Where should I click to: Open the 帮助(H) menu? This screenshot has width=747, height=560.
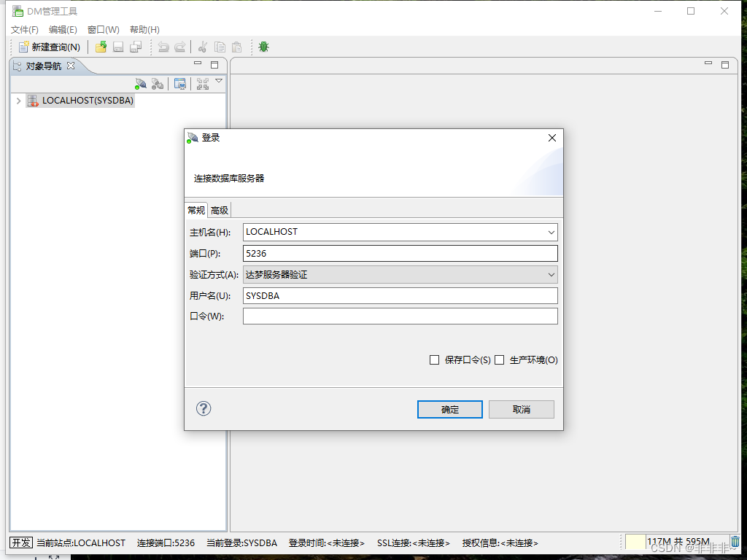pyautogui.click(x=145, y=29)
